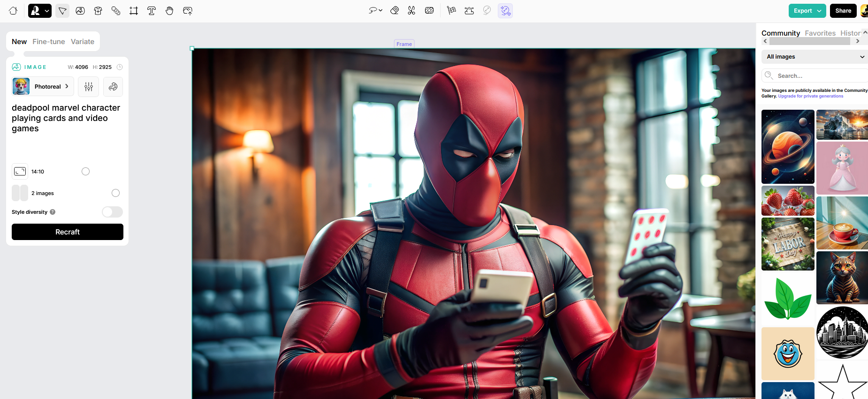Activate the Text tool

(152, 11)
